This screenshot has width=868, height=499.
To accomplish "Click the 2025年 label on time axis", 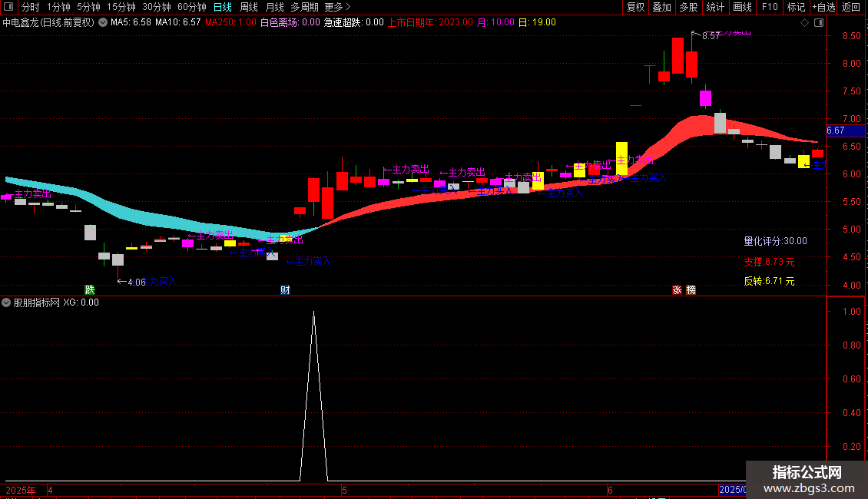I will (x=21, y=490).
